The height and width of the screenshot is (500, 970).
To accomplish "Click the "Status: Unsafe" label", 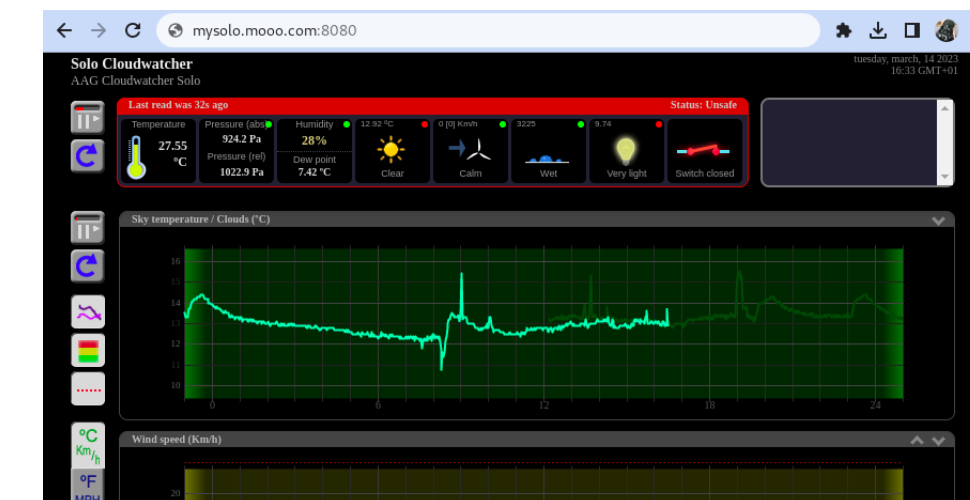I will (703, 105).
